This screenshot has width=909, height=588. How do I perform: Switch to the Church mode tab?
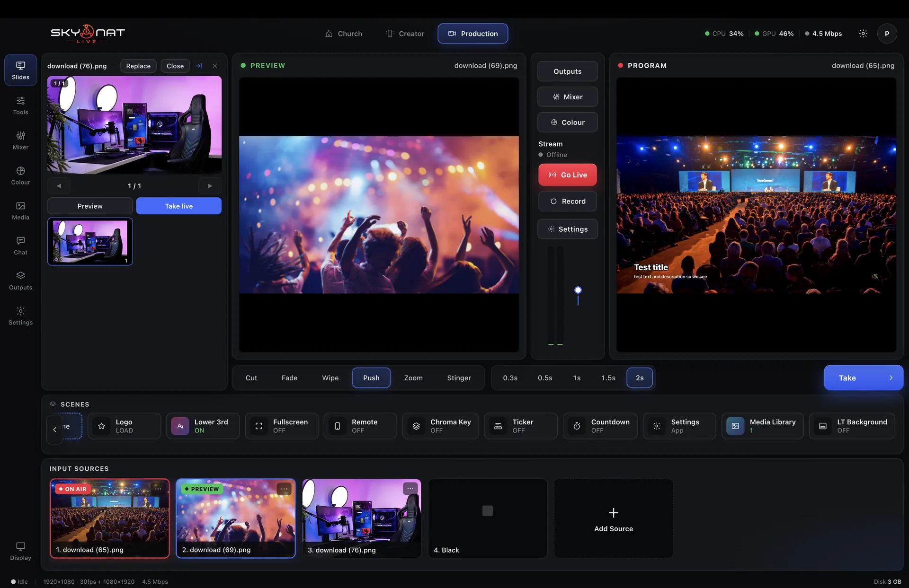344,34
